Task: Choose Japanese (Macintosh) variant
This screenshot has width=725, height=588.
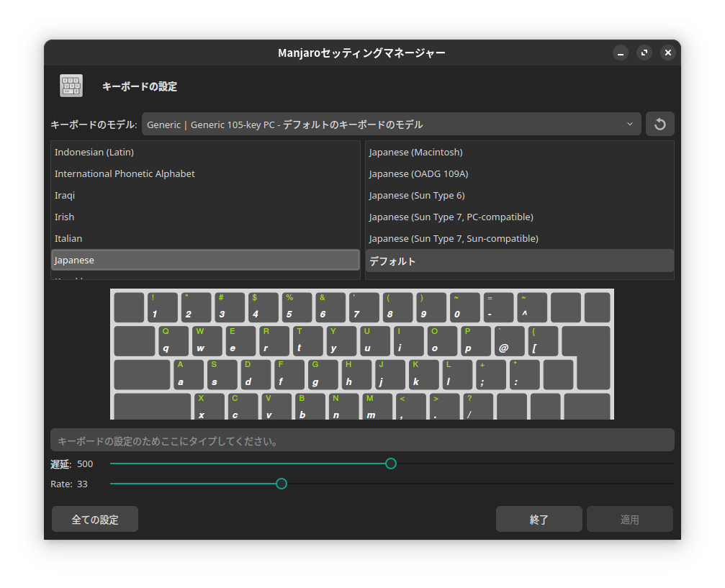Action: click(x=519, y=152)
